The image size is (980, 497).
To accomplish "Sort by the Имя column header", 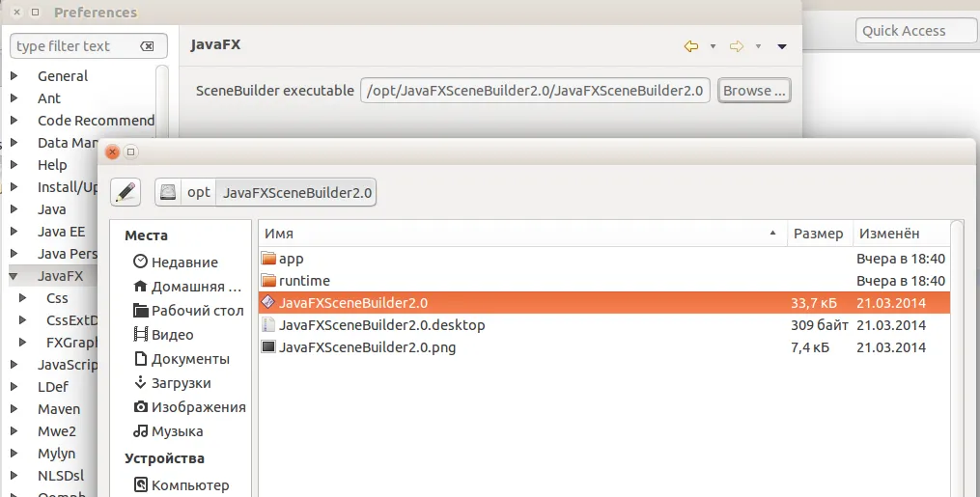I will click(x=522, y=234).
